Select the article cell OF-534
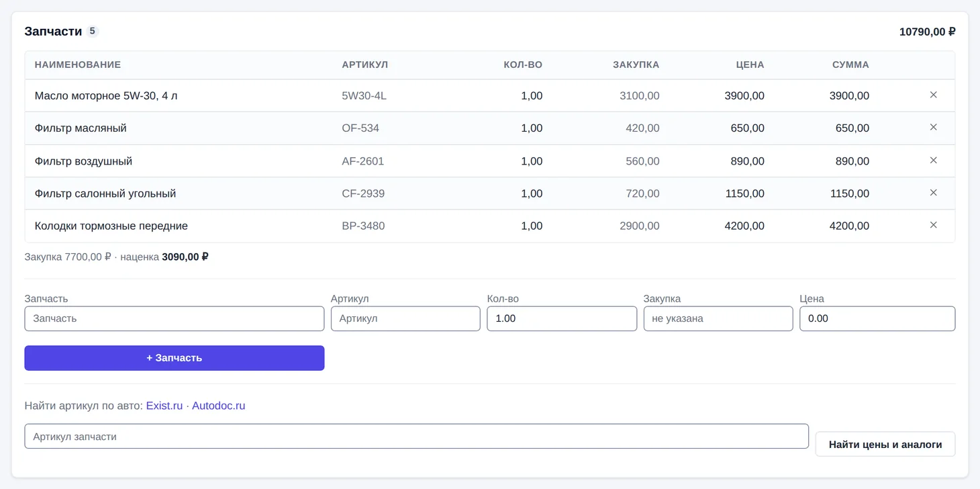Screen dimensions: 980x489 tap(361, 128)
